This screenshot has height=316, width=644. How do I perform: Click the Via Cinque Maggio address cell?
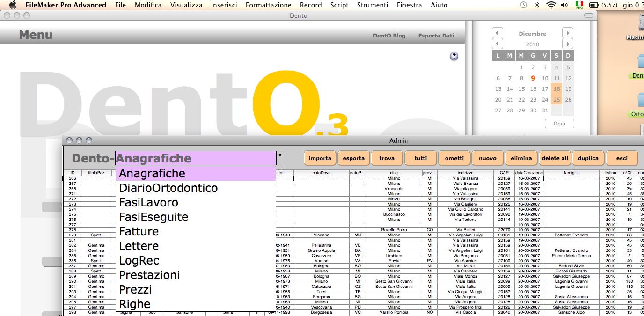pyautogui.click(x=466, y=291)
